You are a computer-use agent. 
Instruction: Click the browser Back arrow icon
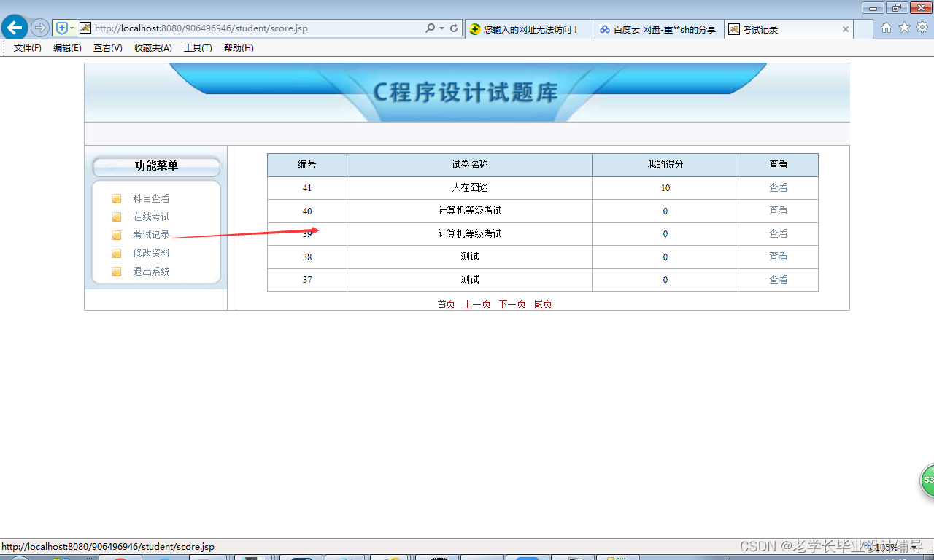[14, 27]
